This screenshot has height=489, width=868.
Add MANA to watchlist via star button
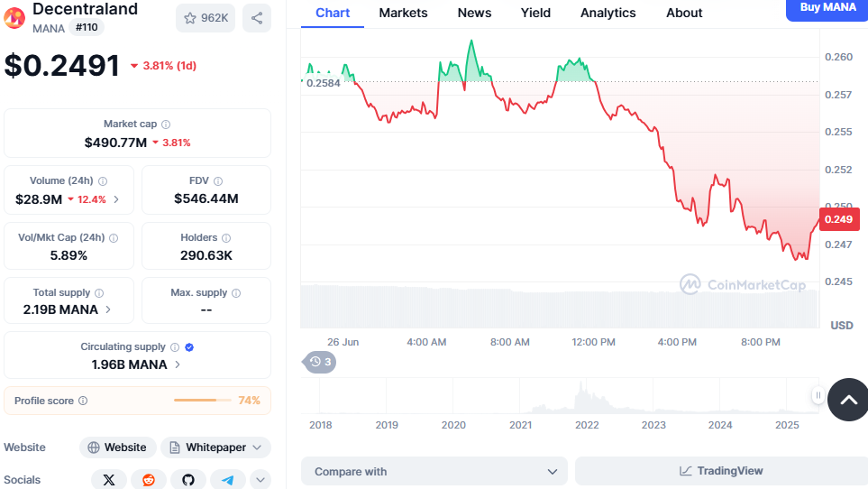click(x=206, y=18)
